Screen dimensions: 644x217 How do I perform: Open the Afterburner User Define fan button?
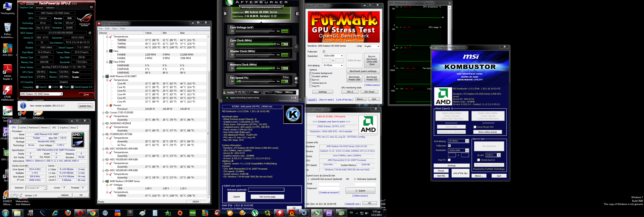tap(296, 80)
